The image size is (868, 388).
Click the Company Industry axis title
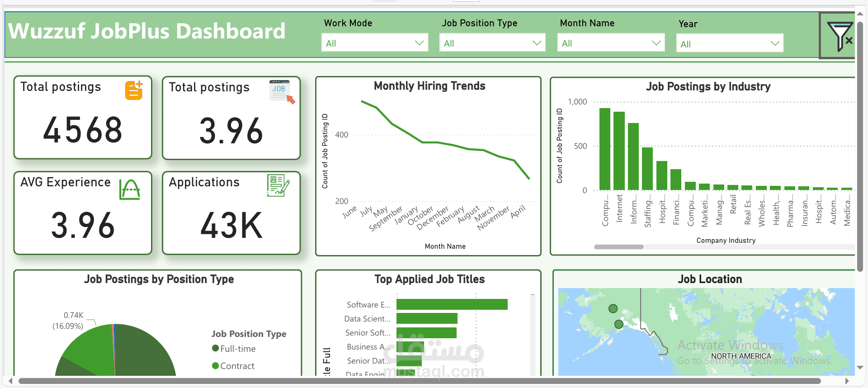[x=726, y=240]
